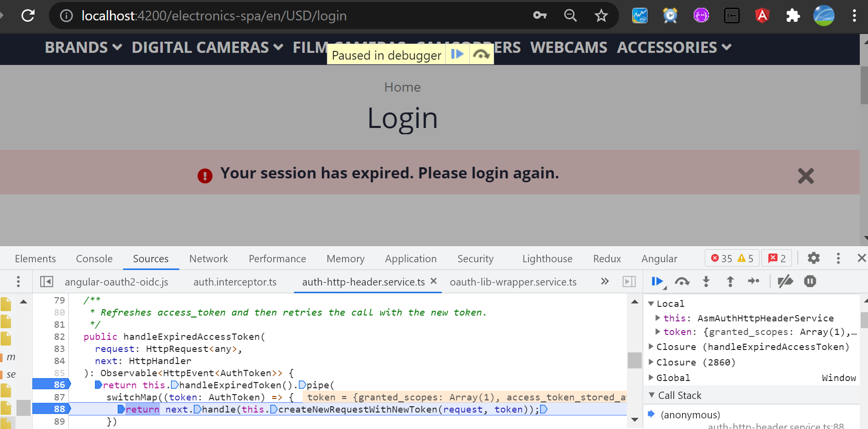Click the 2 issues counter
The width and height of the screenshot is (868, 429).
(x=776, y=258)
